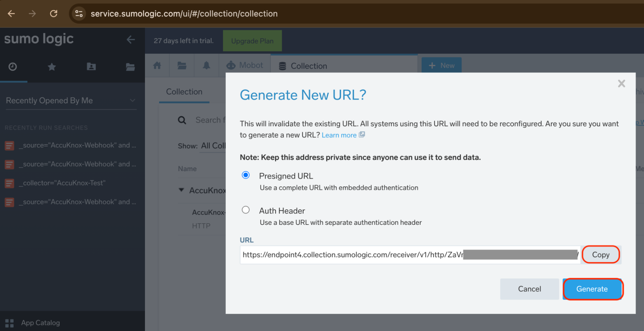Select the Presigned URL radio button
This screenshot has width=644, height=331.
point(246,175)
